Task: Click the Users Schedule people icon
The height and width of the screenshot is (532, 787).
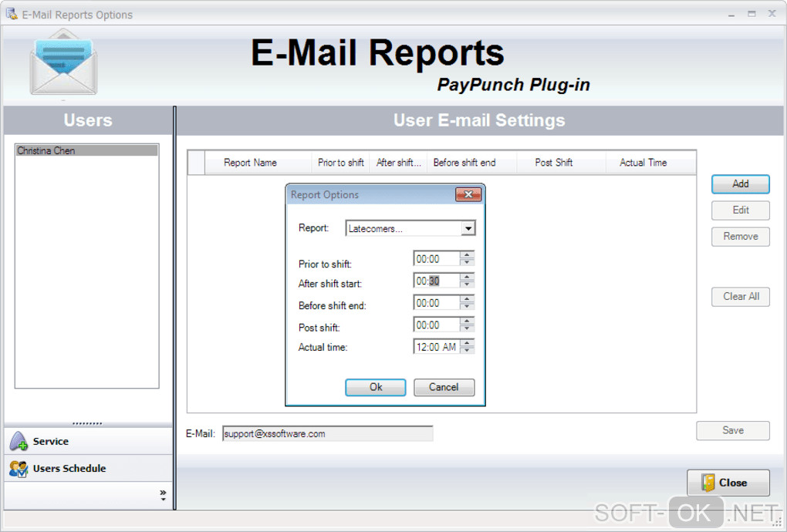Action: [x=19, y=468]
